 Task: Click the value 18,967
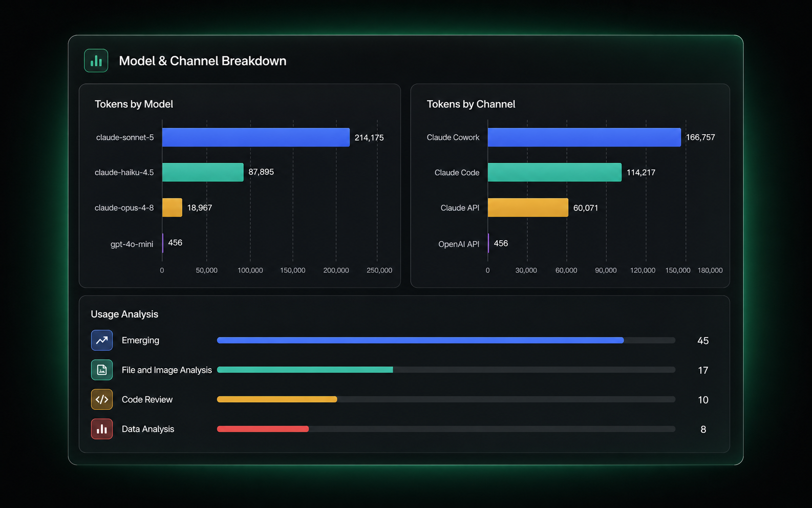200,208
